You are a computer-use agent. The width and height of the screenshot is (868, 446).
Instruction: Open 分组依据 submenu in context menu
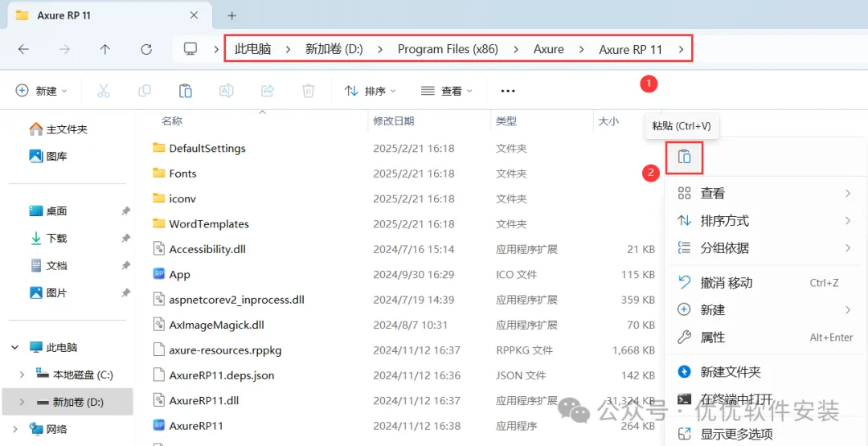[x=764, y=248]
